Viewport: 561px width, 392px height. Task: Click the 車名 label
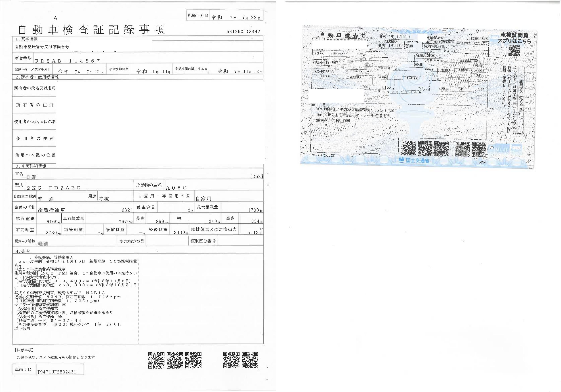point(19,174)
